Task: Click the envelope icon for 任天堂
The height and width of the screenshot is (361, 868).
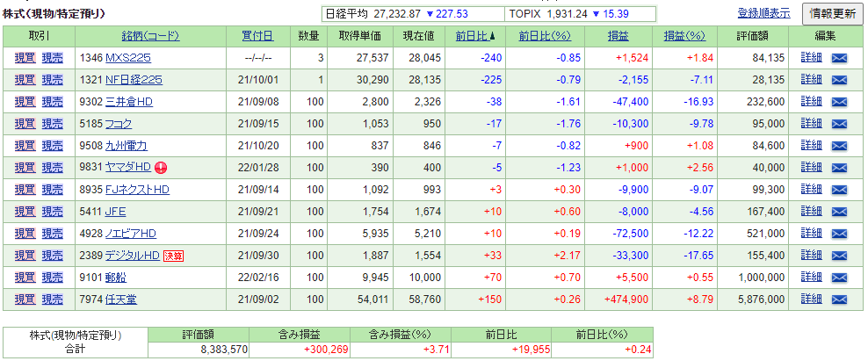Action: (838, 300)
